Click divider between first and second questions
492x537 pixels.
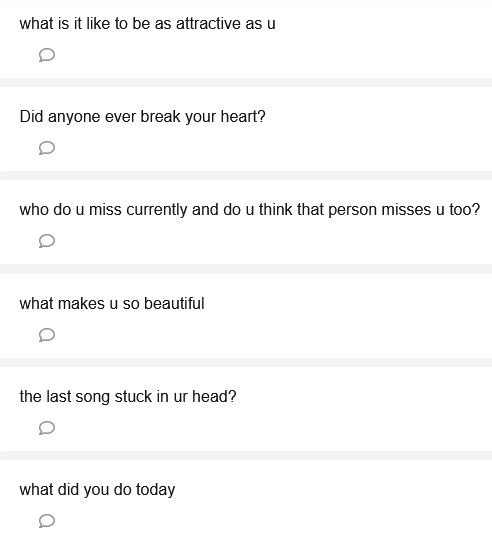246,83
